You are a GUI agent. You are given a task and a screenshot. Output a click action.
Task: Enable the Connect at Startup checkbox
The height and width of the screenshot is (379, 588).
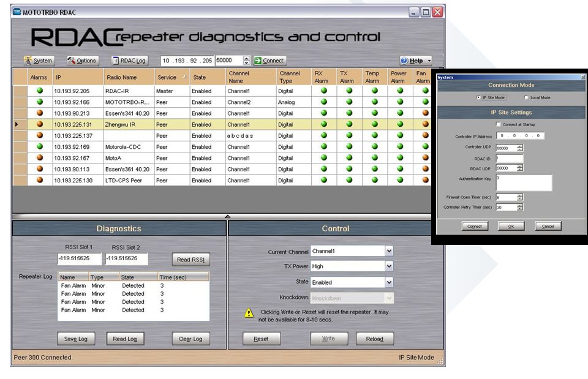click(x=499, y=124)
